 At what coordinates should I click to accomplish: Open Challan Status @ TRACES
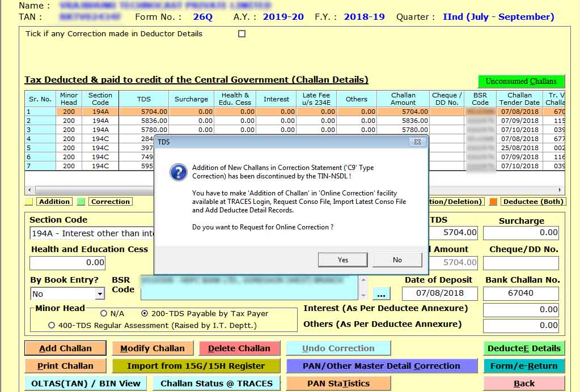pyautogui.click(x=216, y=384)
